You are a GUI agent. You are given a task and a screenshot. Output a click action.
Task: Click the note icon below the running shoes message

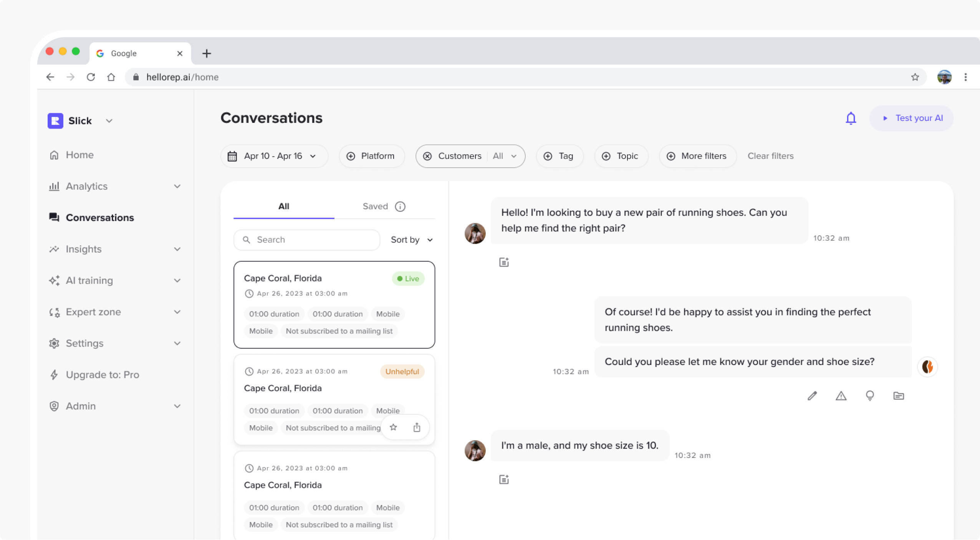coord(504,262)
